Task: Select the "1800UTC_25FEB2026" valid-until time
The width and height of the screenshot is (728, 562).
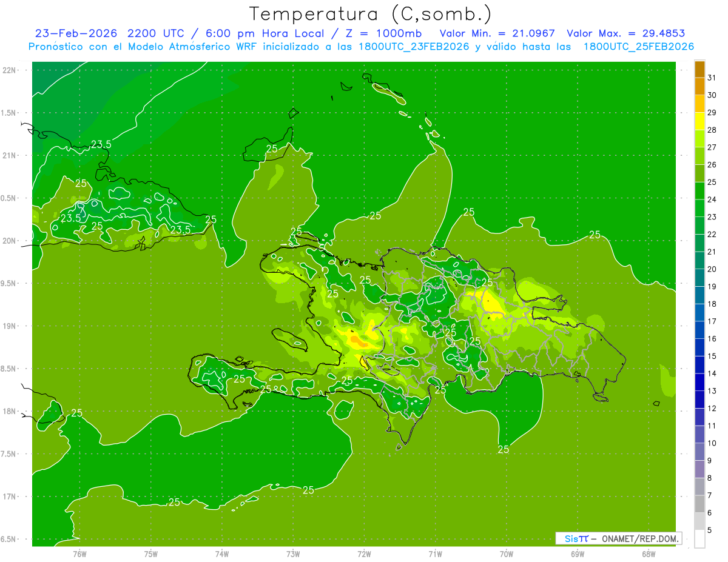Action: tap(638, 47)
